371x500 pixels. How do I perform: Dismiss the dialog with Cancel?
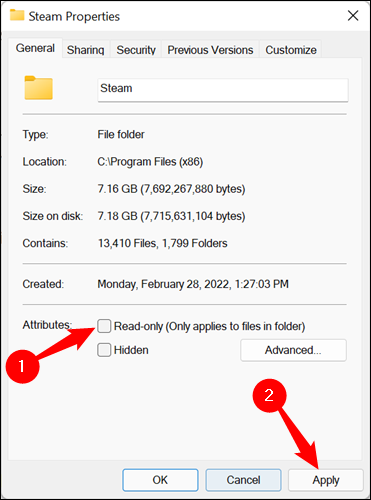(243, 480)
